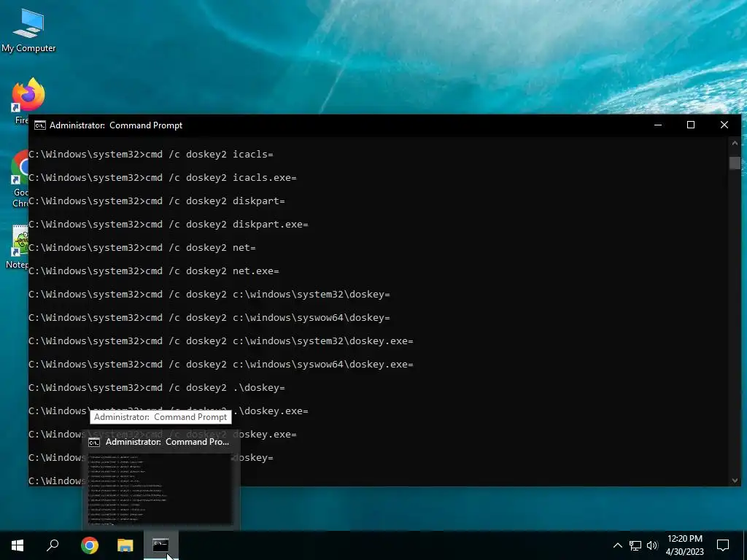Click the line 'cmd /c doskey2 icacls='
The width and height of the screenshot is (747, 560).
click(x=209, y=155)
